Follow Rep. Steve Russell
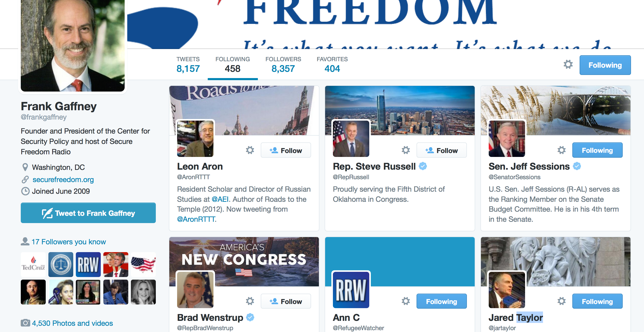The image size is (644, 332). click(x=441, y=150)
